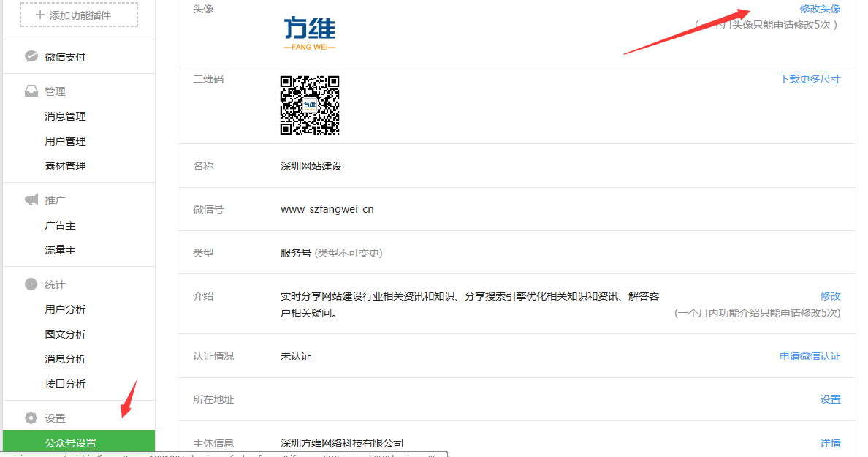The image size is (868, 457).
Task: Click the 添加功能插件 button
Action: (x=79, y=15)
